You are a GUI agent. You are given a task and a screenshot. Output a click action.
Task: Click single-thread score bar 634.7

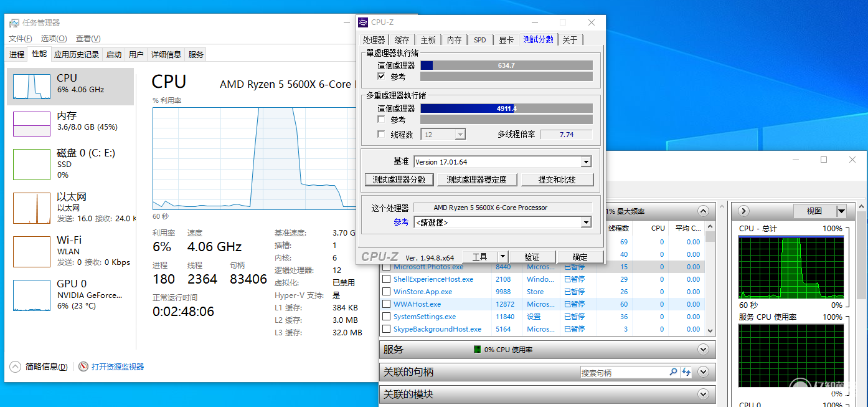pos(506,65)
